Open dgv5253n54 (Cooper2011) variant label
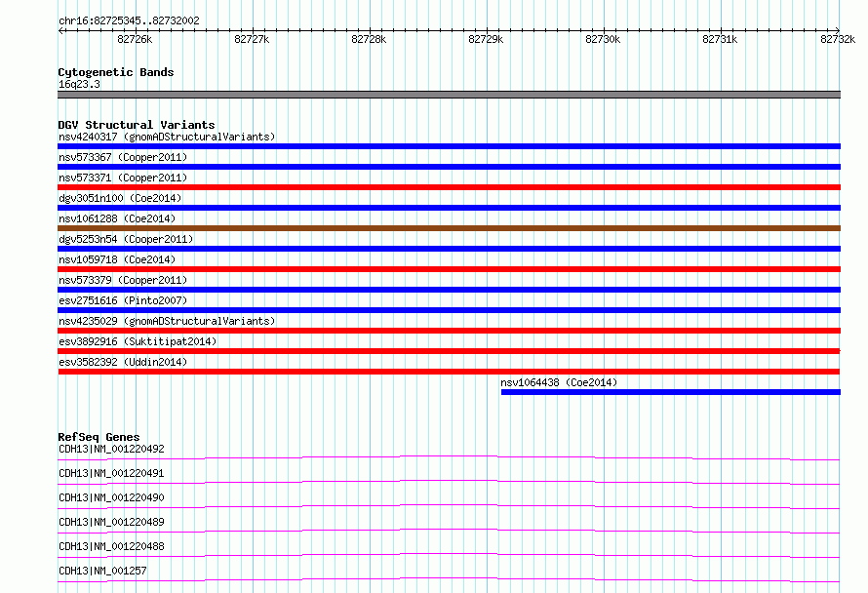The width and height of the screenshot is (868, 593). coord(126,239)
